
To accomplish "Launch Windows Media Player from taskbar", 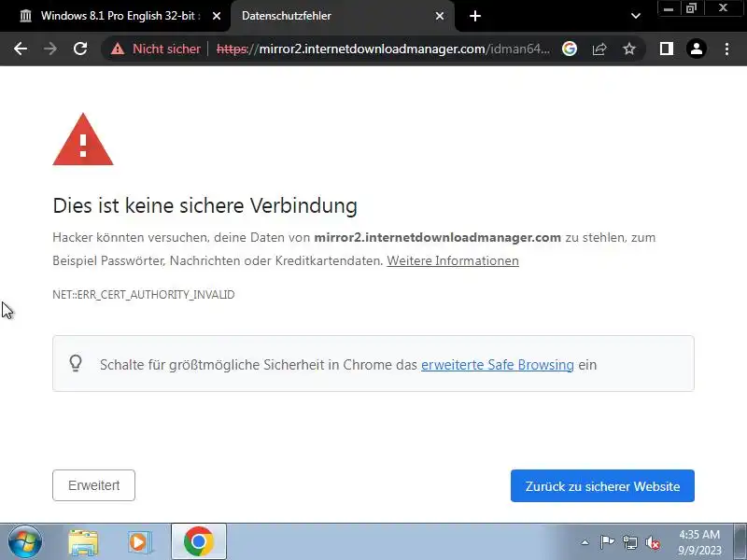I will pyautogui.click(x=139, y=542).
